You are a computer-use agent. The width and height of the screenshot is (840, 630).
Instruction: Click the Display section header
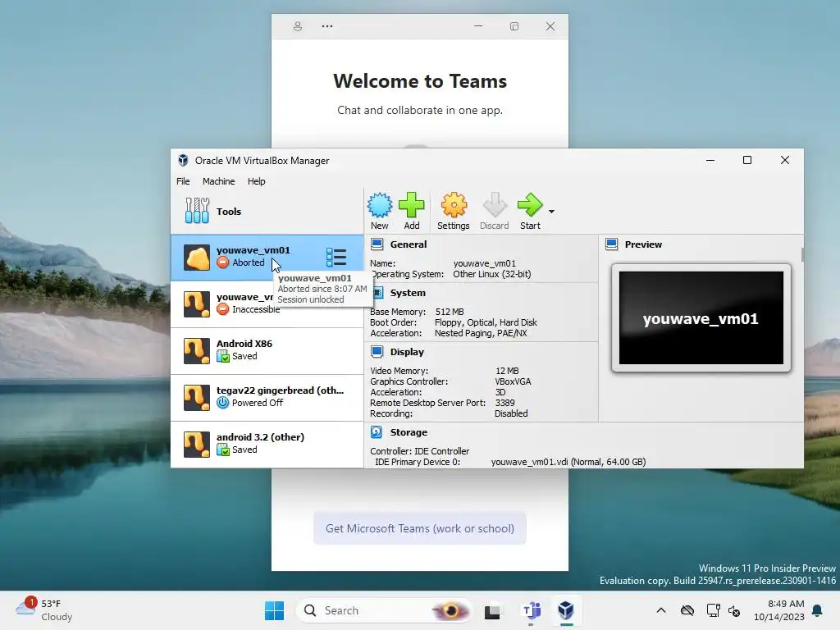point(407,352)
